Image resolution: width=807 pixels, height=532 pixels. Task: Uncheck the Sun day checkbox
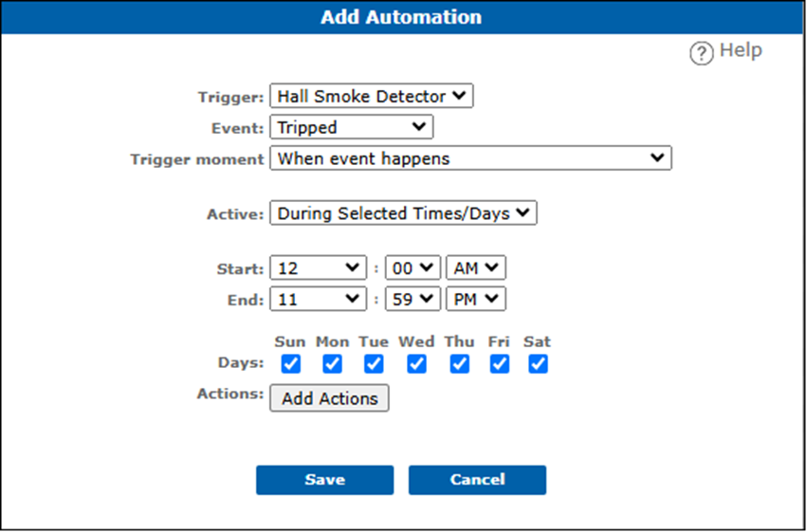coord(291,364)
